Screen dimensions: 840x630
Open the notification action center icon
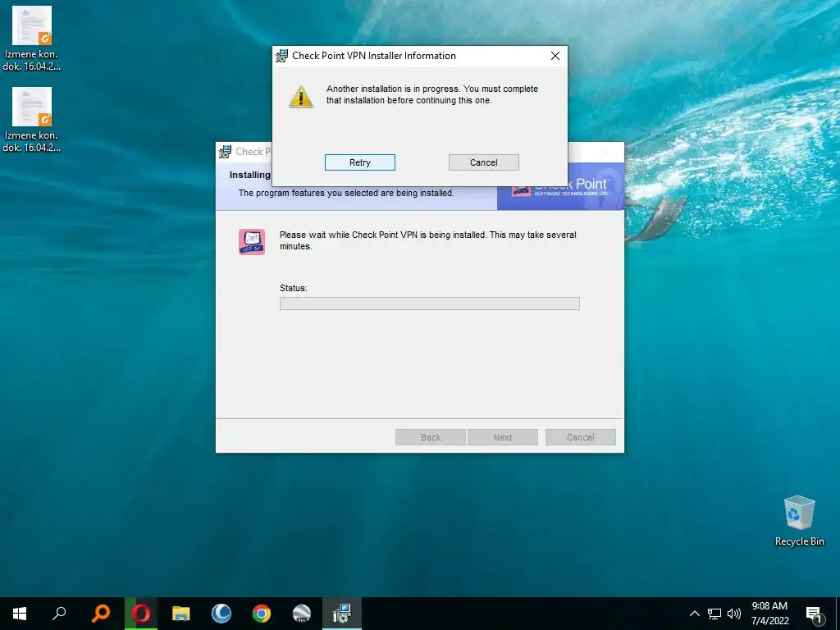[814, 614]
